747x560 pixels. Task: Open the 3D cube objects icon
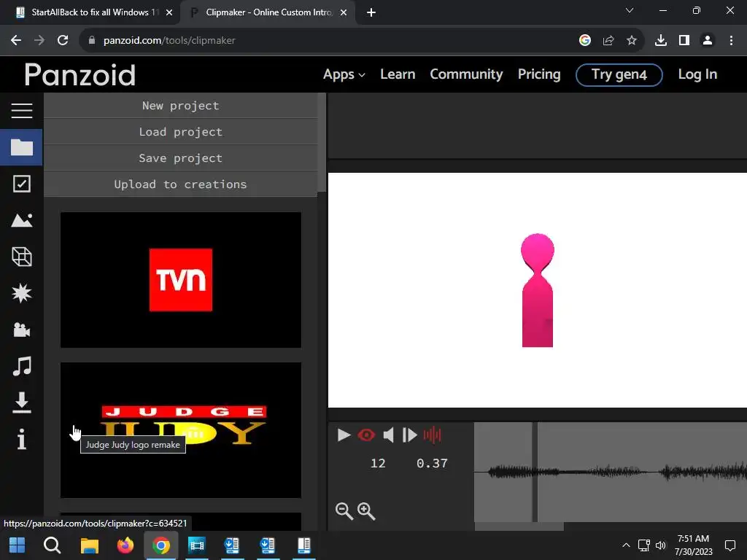pos(21,257)
